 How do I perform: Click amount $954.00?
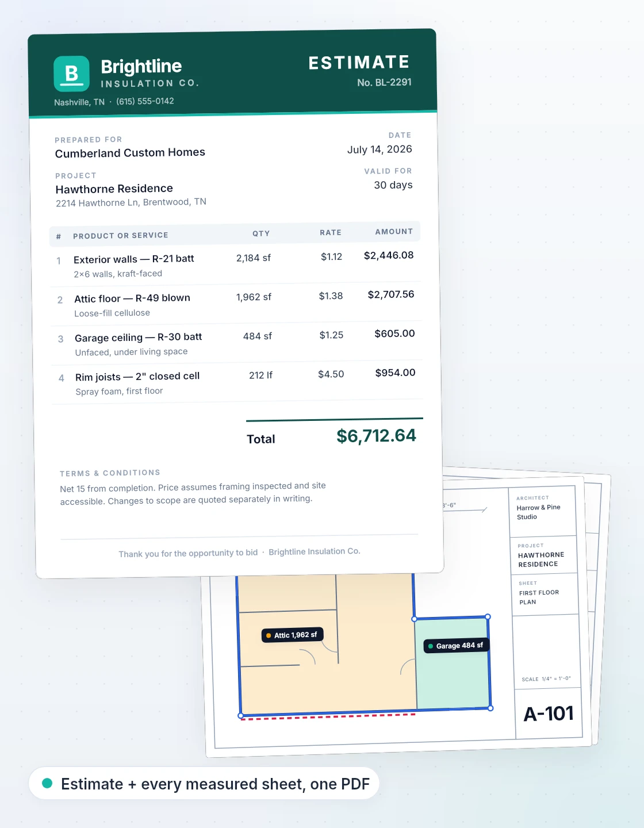point(396,373)
